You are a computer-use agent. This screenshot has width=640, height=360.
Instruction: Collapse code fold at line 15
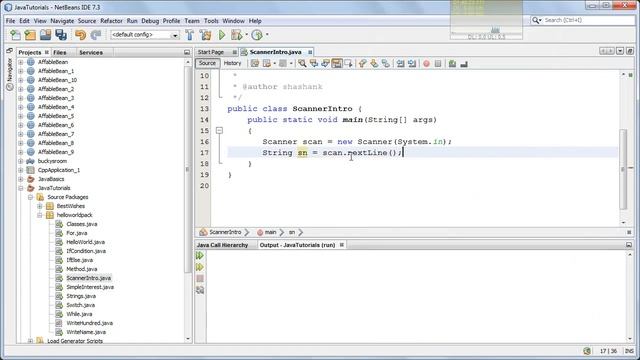point(219,131)
